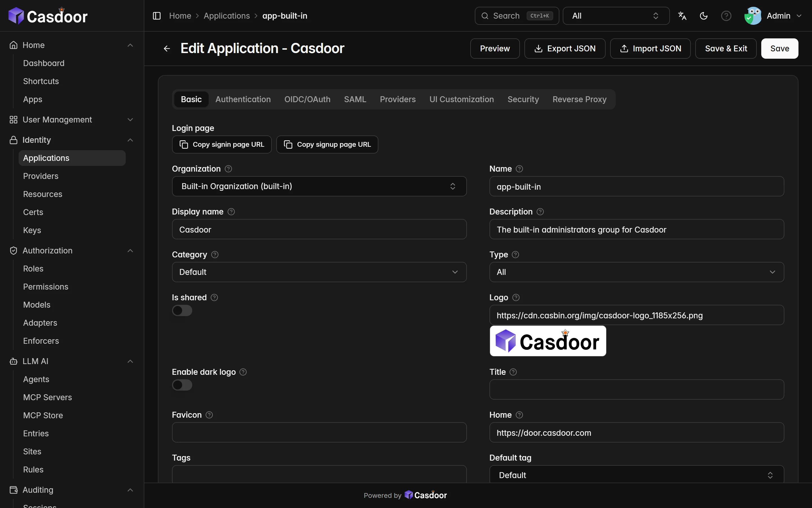
Task: Click the Display name help icon
Action: (x=231, y=212)
